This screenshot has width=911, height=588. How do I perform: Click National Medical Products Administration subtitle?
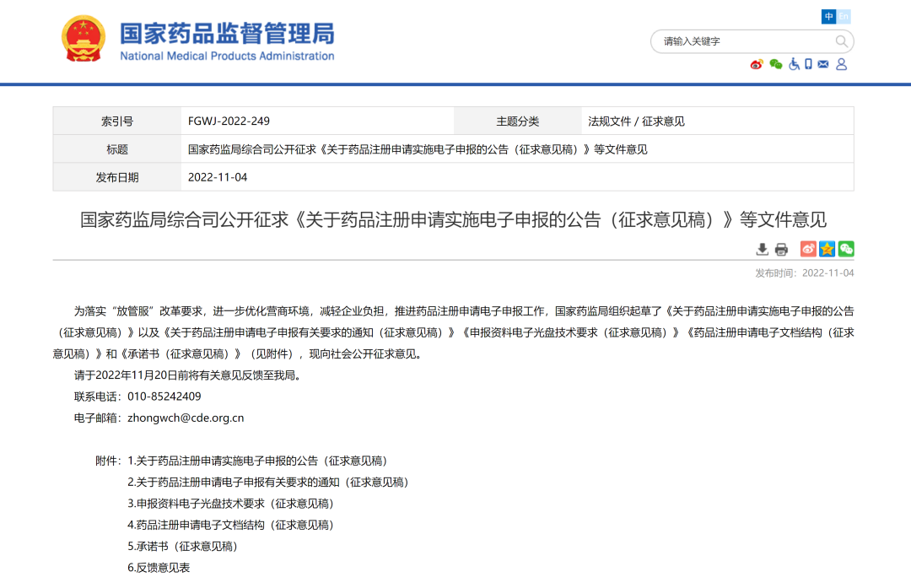(227, 56)
